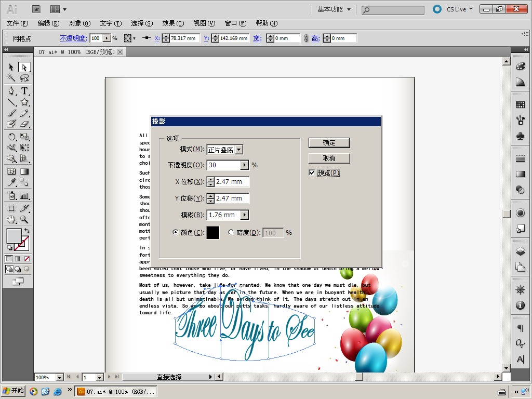Click the Y coordinate link label
The height and width of the screenshot is (399, 532).
pos(206,38)
